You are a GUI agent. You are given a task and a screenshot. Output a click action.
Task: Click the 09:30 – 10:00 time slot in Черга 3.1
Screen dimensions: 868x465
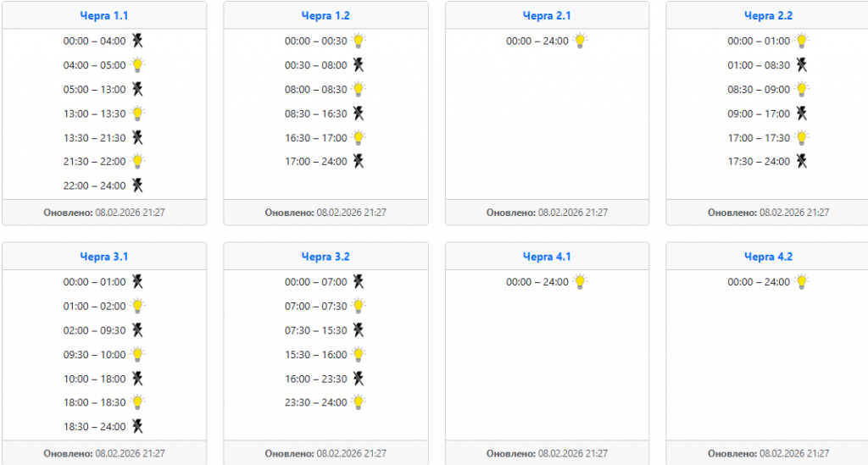(94, 355)
